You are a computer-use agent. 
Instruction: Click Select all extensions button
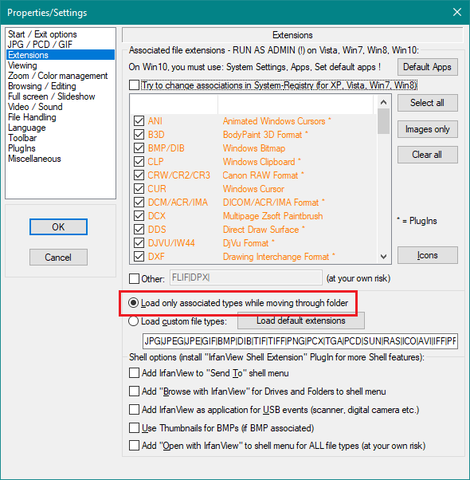coord(427,103)
